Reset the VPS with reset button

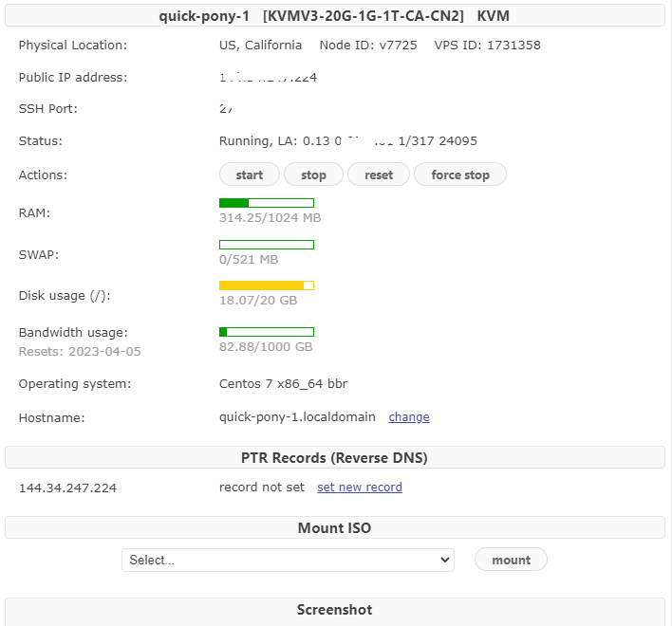pos(379,175)
